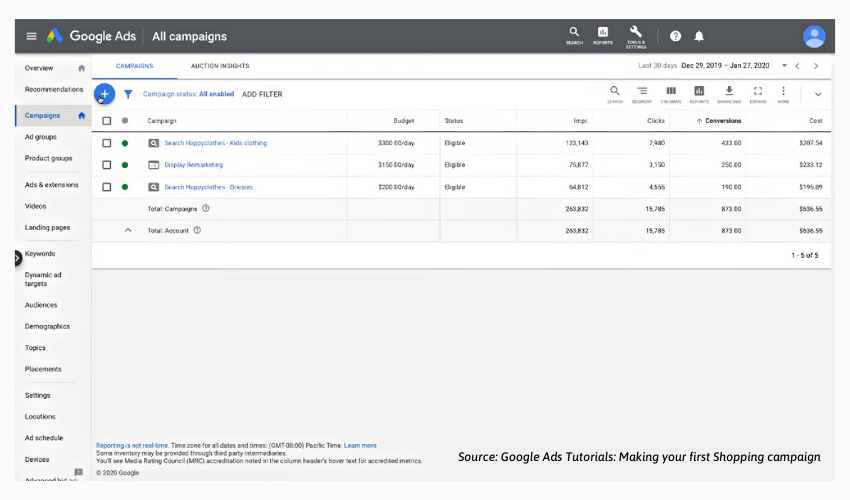850x500 pixels.
Task: Click the table Search magnifier icon
Action: point(615,94)
